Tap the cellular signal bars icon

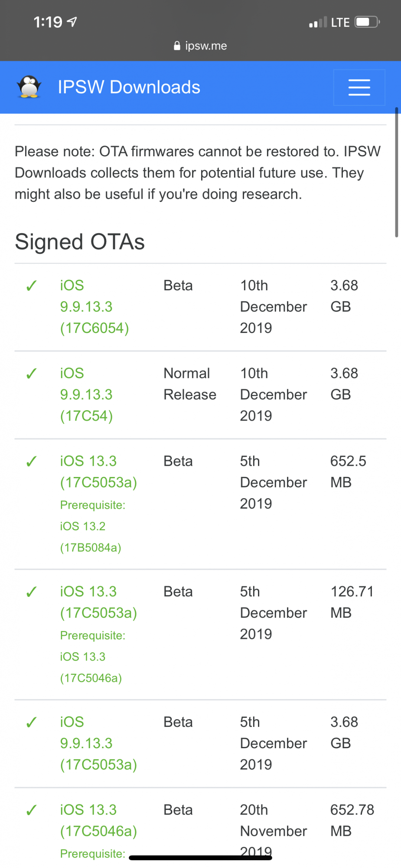tap(318, 22)
